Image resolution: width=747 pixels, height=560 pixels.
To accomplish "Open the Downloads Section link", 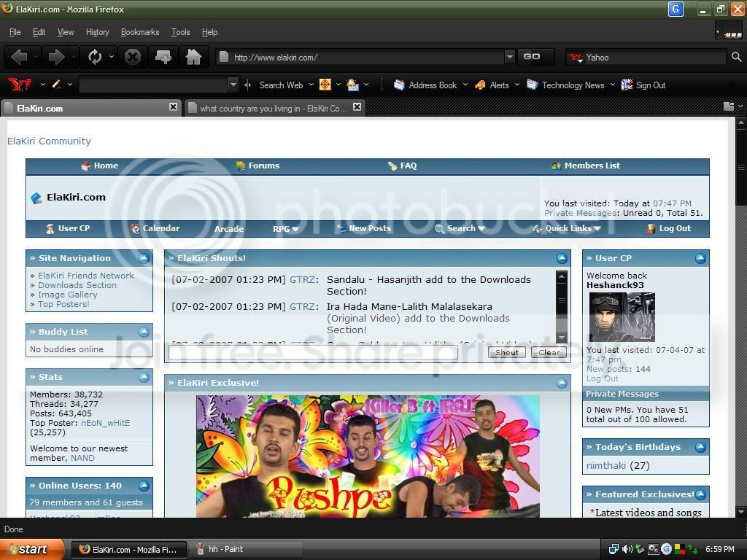I will click(77, 285).
